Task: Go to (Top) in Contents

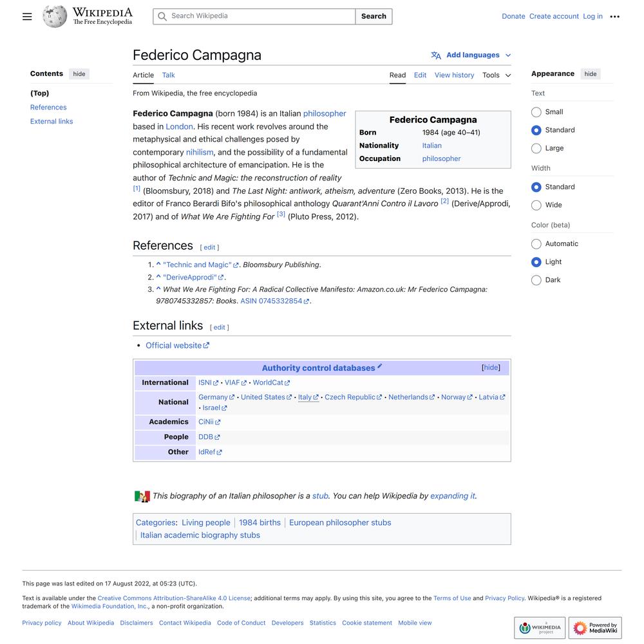Action: (x=39, y=93)
